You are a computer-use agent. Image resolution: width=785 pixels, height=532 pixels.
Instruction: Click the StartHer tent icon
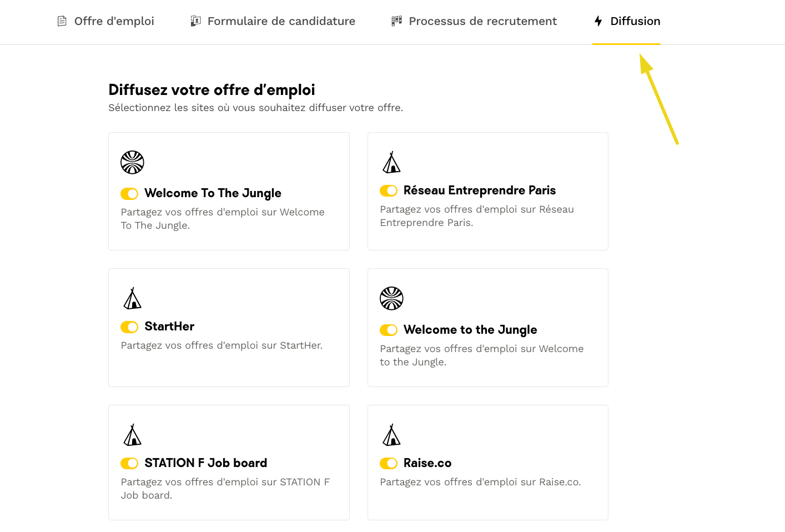click(132, 298)
